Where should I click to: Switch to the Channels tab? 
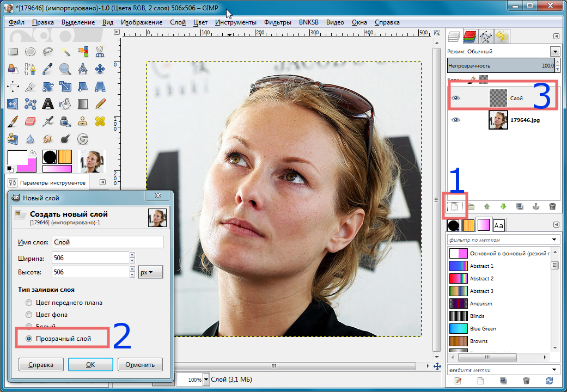[470, 36]
